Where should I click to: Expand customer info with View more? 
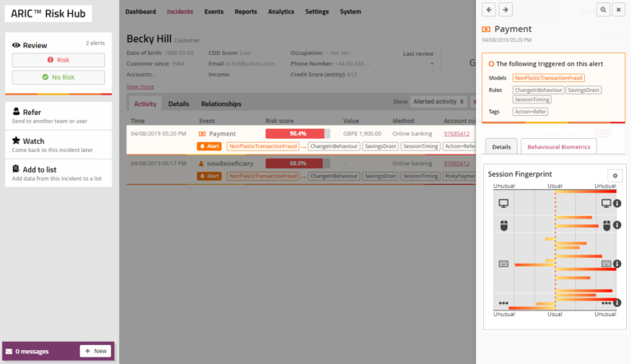[x=140, y=86]
